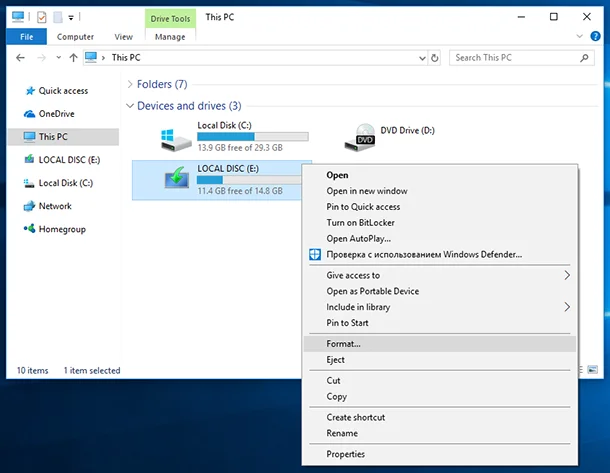Click the Windows Defender shield icon
The height and width of the screenshot is (473, 610).
coord(315,254)
